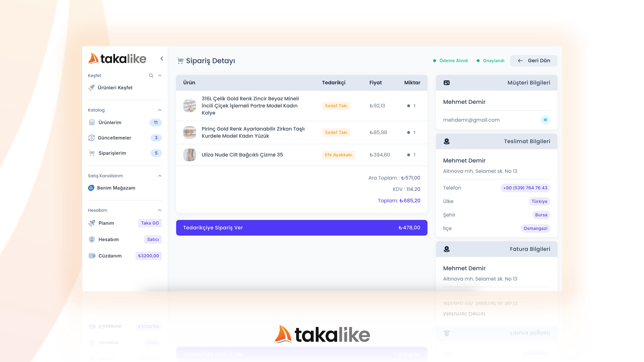This screenshot has height=362, width=644.
Task: Click the Tedarikçi column header
Action: coord(334,83)
